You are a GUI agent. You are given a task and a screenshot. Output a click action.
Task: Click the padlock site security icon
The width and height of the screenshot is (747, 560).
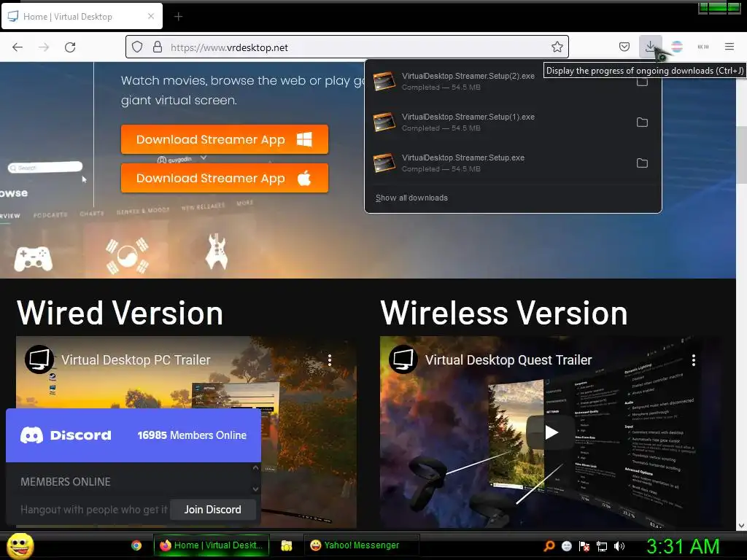tap(158, 47)
